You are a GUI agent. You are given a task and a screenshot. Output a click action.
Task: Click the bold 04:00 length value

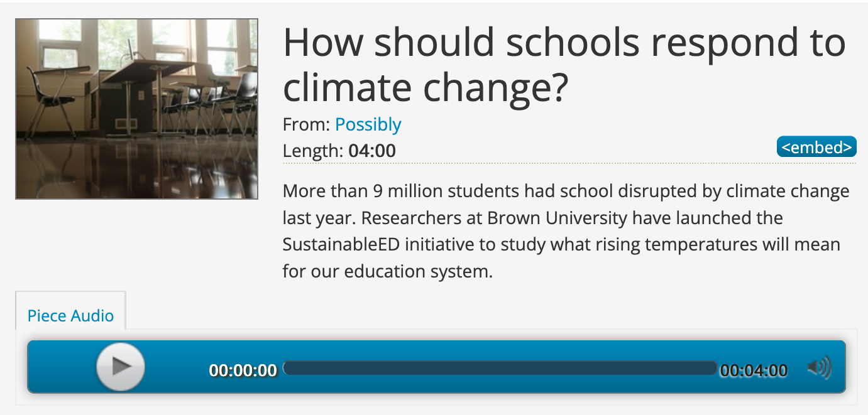372,151
